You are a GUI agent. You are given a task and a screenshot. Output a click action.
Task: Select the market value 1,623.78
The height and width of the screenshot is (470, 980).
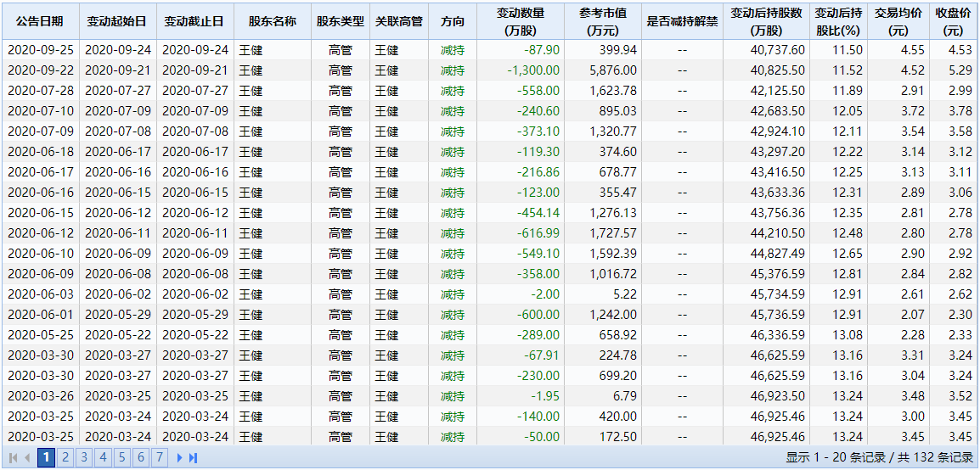pos(613,91)
